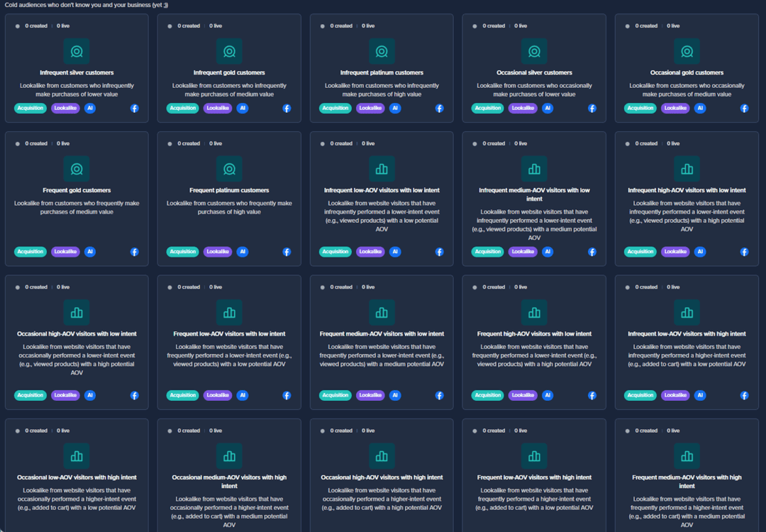Select "Frequent low-AOV visitors with low intent" title
Screen dimensions: 766x532
229,334
